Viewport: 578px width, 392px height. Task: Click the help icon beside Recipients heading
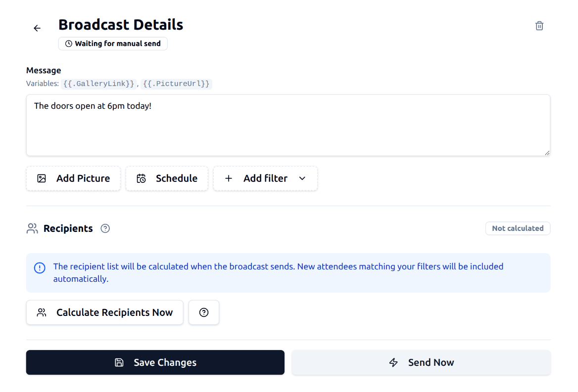click(x=105, y=228)
